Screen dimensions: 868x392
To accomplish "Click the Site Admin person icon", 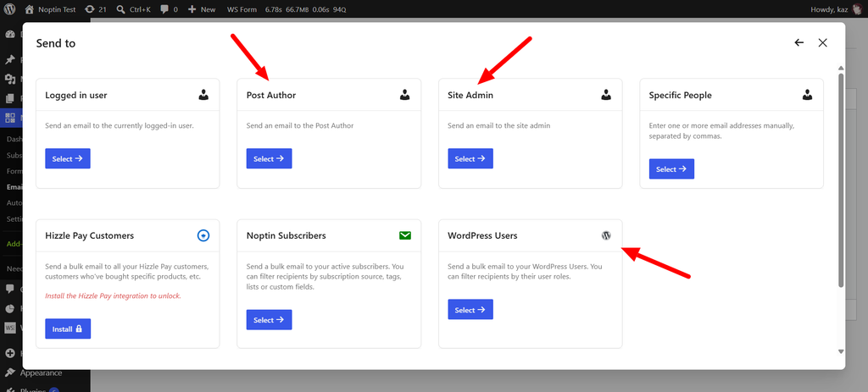I will [x=606, y=95].
